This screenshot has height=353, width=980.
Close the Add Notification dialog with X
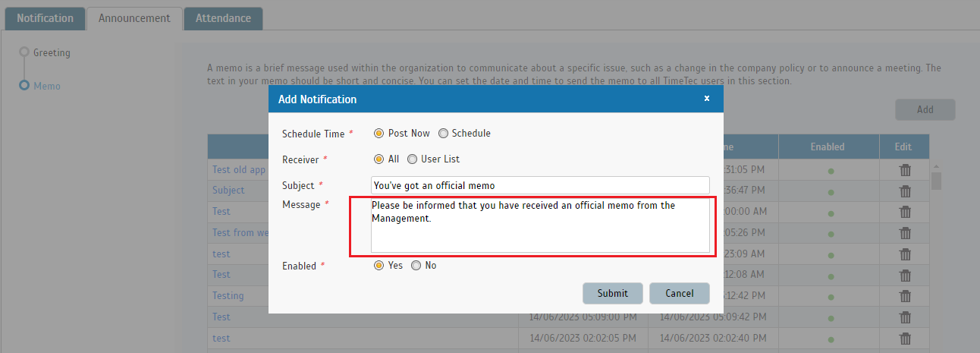[x=706, y=99]
